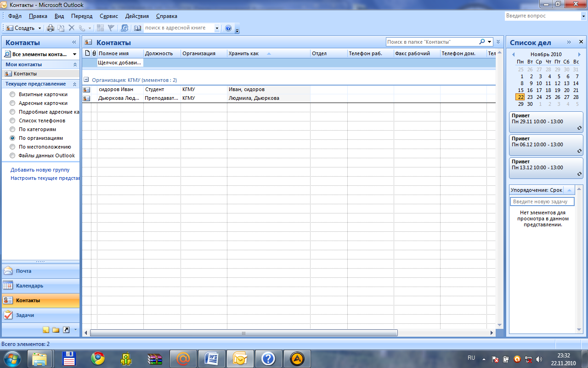Click the item-type icon column header
Screen dimensions: 588x368
87,53
